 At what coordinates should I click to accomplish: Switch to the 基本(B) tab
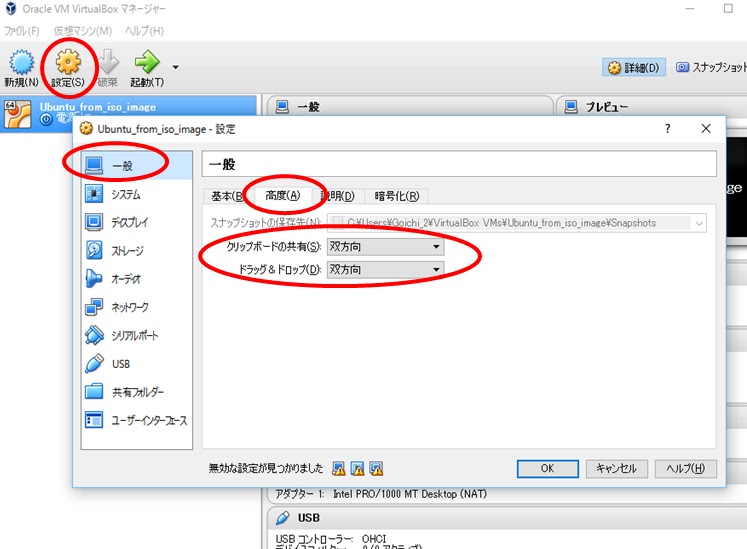[x=228, y=196]
